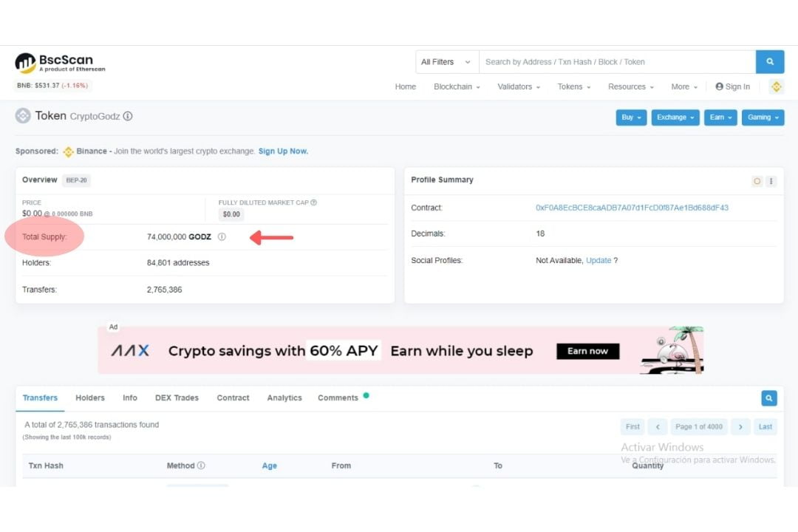The image size is (798, 532).
Task: Click the Update social profiles link
Action: pos(598,260)
